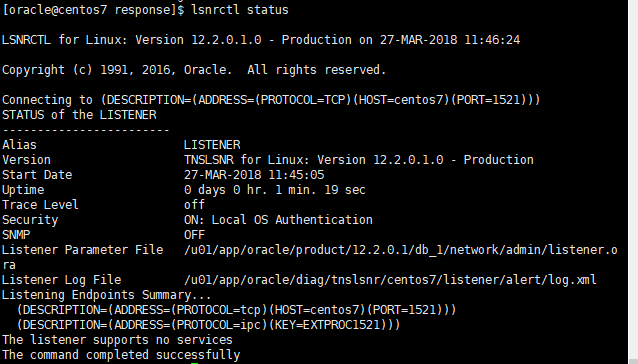Click the PROTOCOL=ipc EXTPROC1521 endpoint line
The image size is (638, 364).
[x=208, y=325]
